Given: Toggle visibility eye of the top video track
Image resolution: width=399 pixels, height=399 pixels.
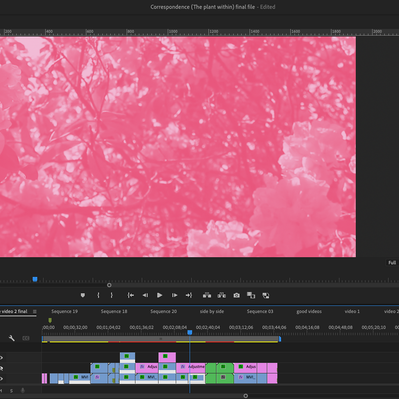Looking at the screenshot, I should (1, 358).
